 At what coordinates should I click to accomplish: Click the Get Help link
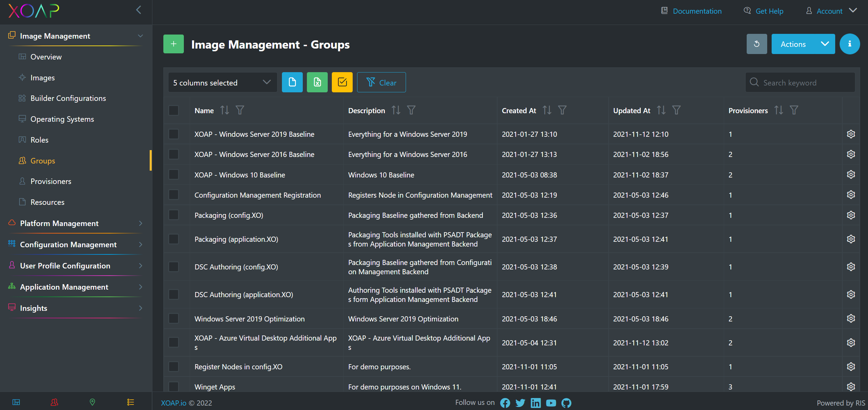click(x=763, y=11)
